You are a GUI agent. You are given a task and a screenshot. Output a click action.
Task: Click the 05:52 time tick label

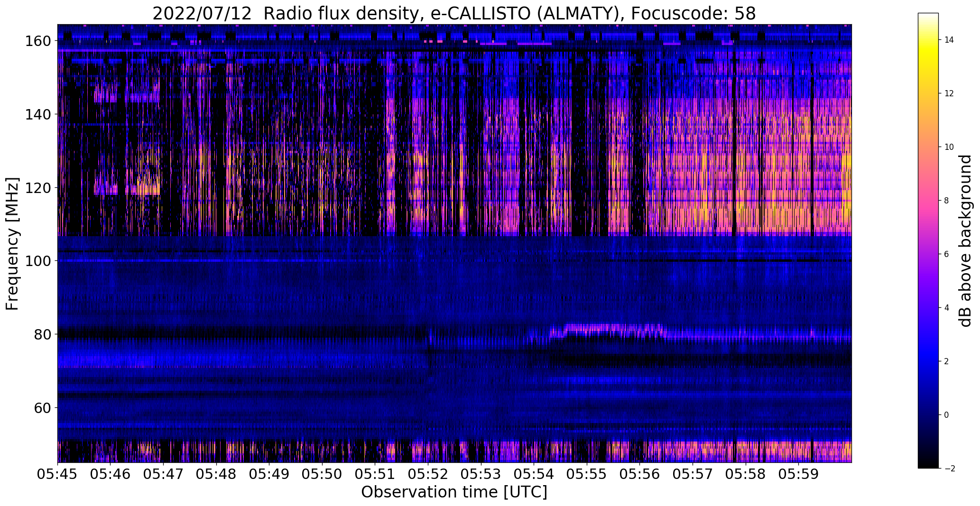click(428, 474)
